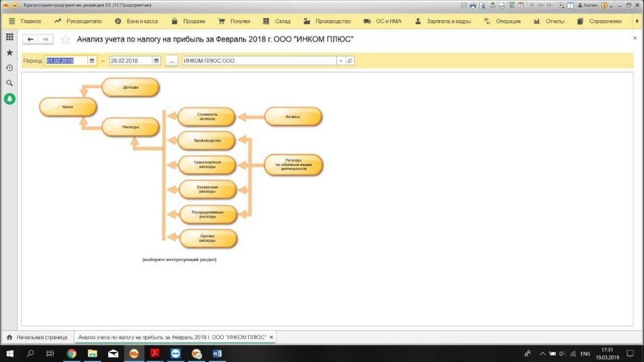Click the period end date field

(130, 61)
